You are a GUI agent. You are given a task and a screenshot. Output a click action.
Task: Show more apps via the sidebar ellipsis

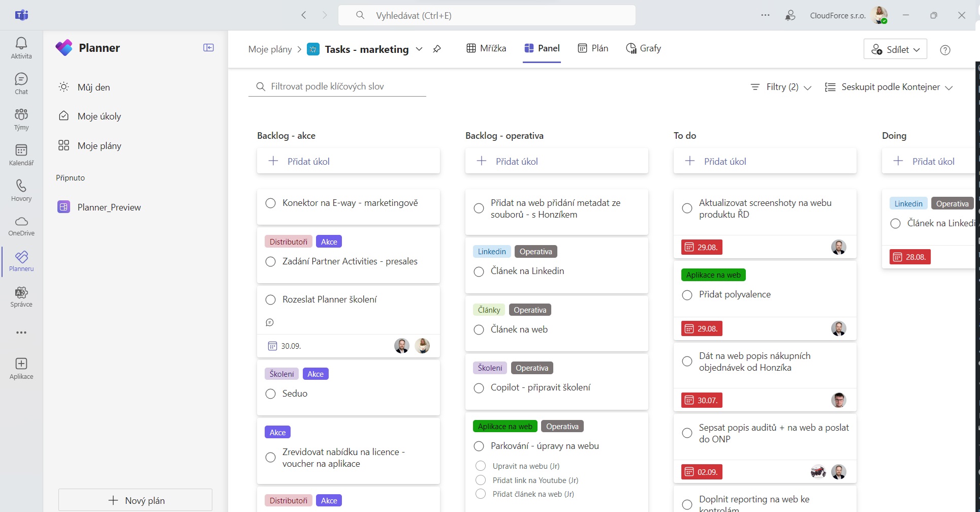21,333
